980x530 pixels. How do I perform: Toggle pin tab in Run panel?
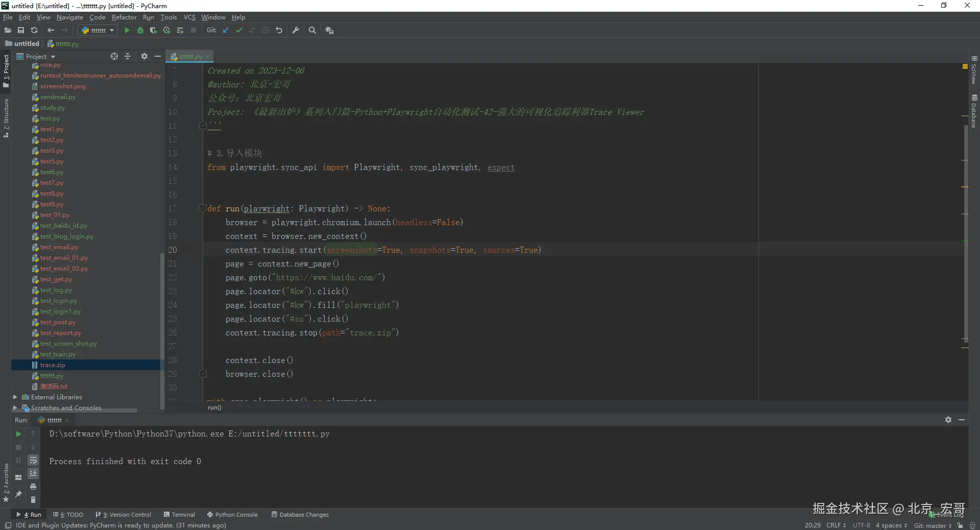pyautogui.click(x=18, y=494)
